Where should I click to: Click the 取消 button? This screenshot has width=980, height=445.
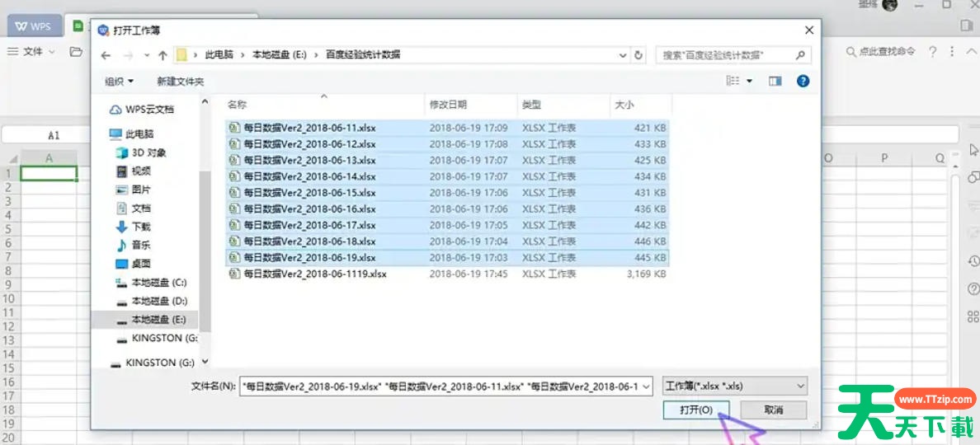(x=774, y=410)
